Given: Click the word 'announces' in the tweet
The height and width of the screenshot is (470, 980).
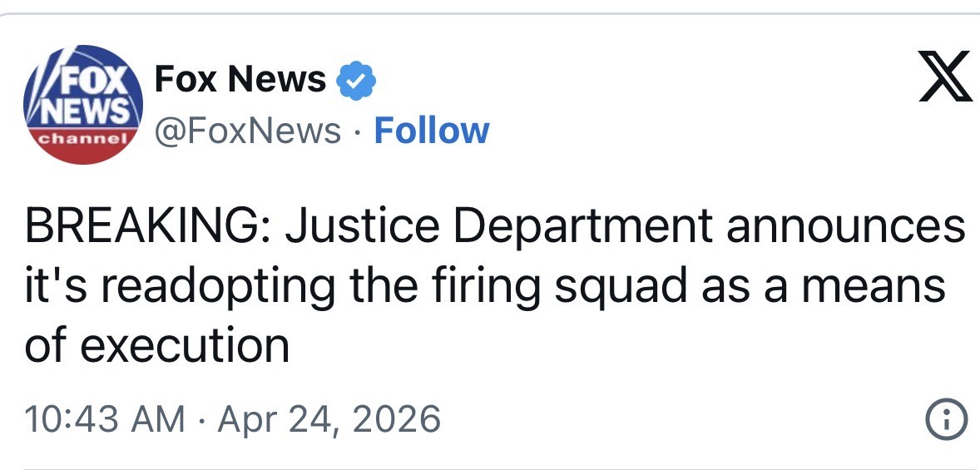Looking at the screenshot, I should point(846,226).
